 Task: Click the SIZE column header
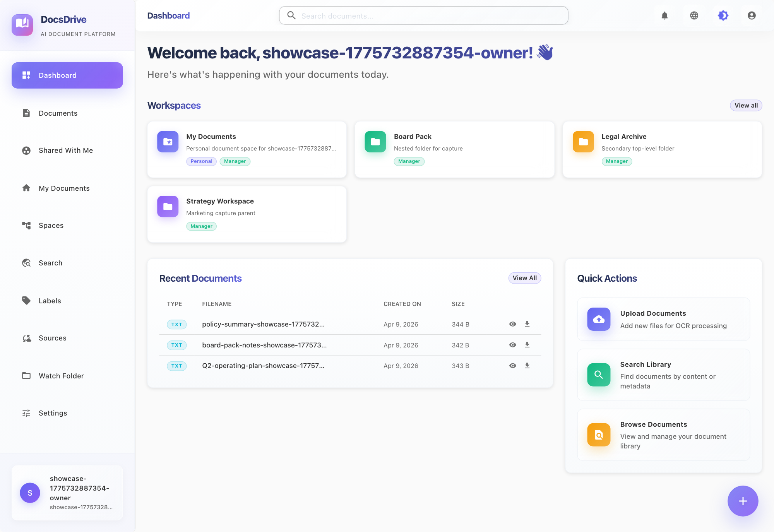point(458,304)
